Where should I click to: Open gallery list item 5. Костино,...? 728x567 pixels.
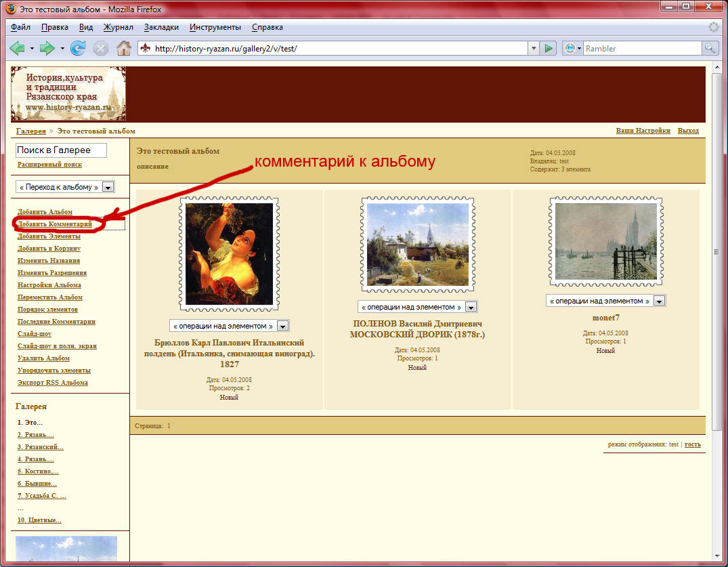coord(38,471)
